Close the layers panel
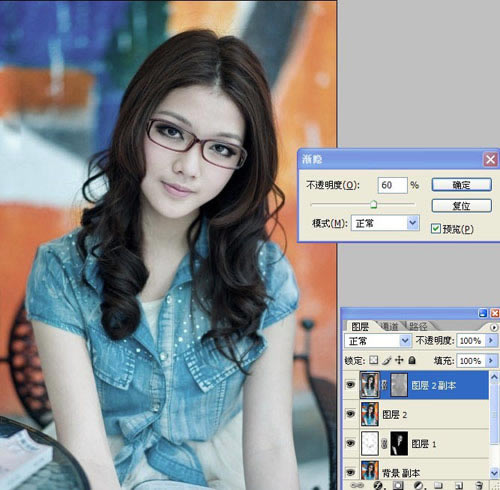 pyautogui.click(x=495, y=313)
